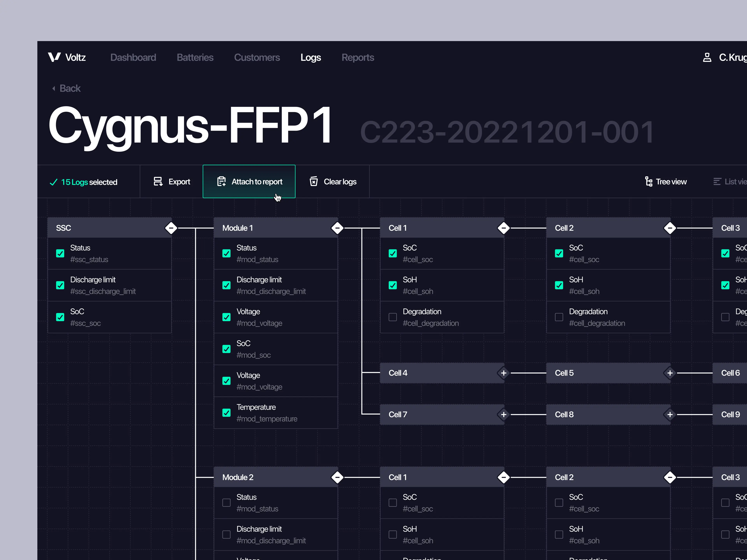
Task: Select the Logs nav item
Action: 311,57
